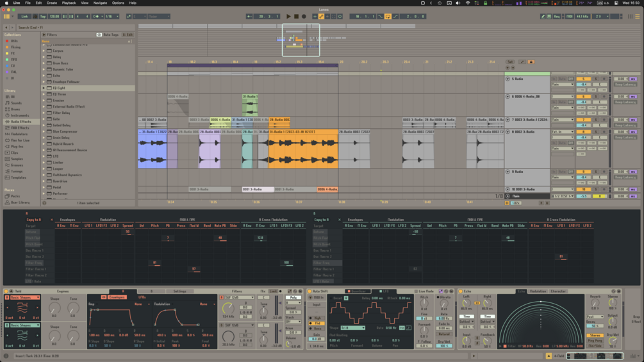Viewport: 644px width, 362px height.
Task: Select Glue Compressor in browser list
Action: point(65,131)
